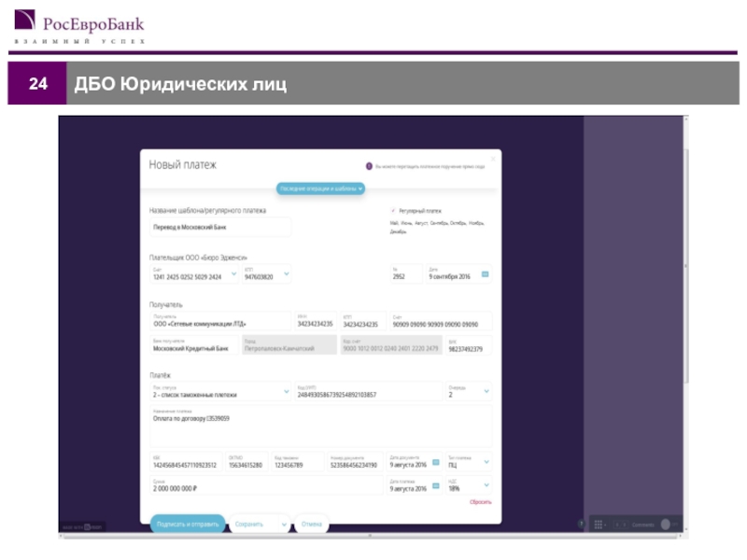747x560 pixels.
Task: Open payer account Счет dropdown
Action: pos(234,273)
